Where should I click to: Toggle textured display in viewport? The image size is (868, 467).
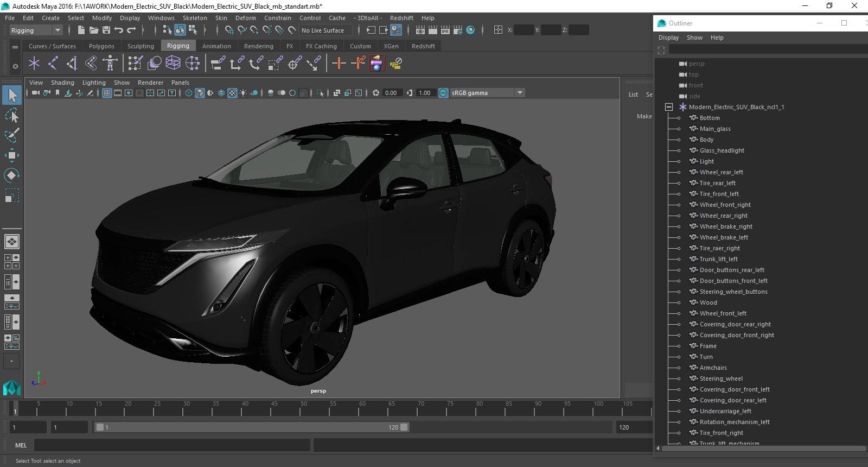click(232, 93)
